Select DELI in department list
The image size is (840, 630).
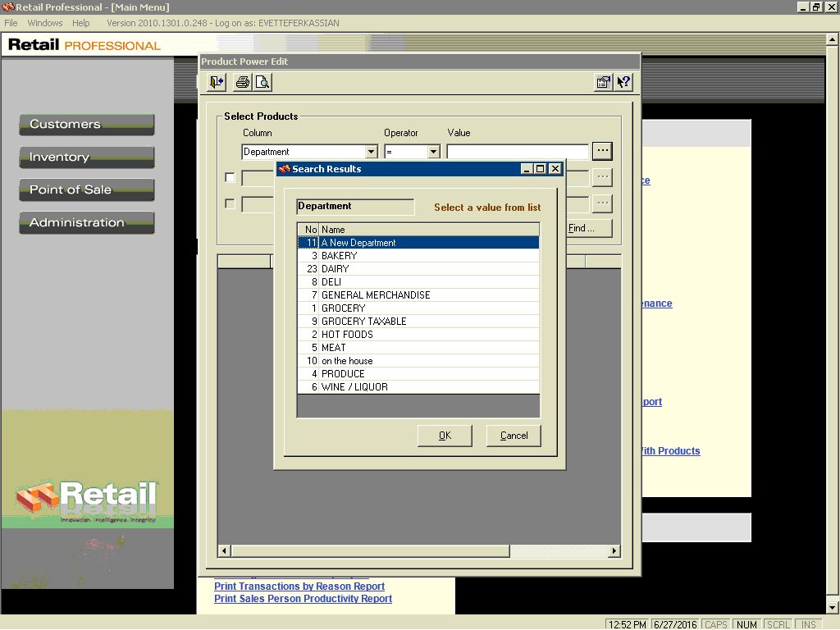pos(418,282)
